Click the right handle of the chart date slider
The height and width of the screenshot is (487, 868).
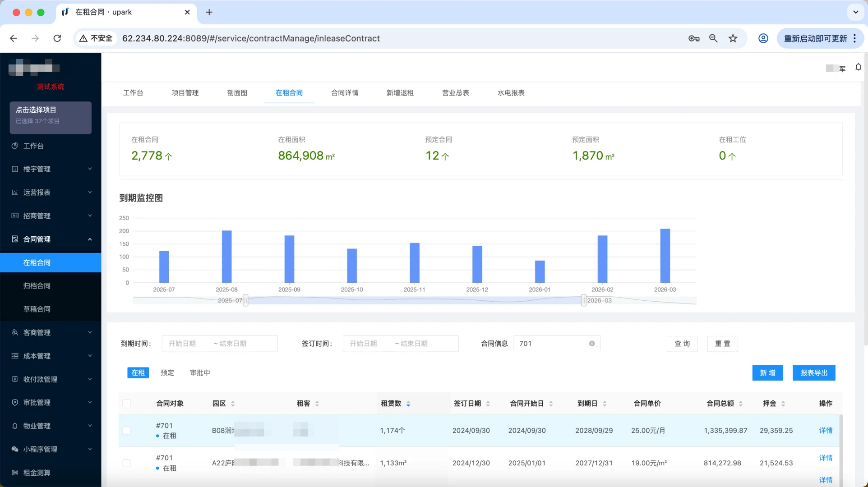[584, 300]
